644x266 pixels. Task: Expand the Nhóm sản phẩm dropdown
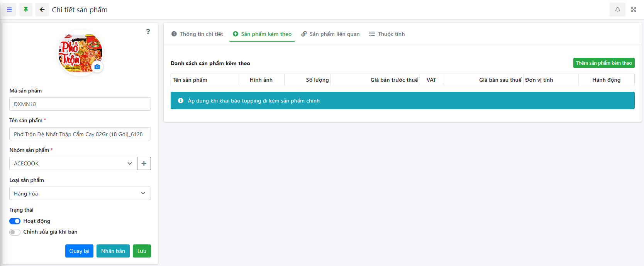(x=73, y=163)
